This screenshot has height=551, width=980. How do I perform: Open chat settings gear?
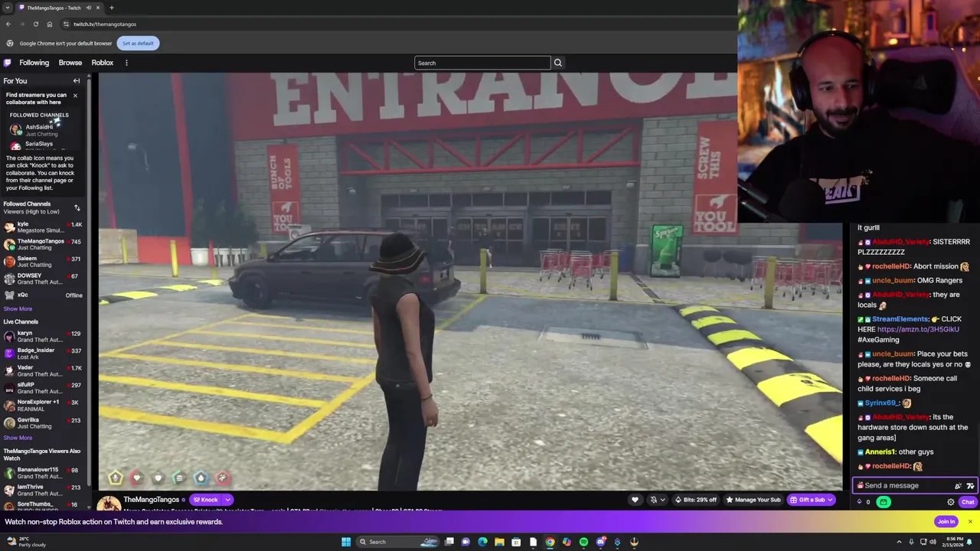[x=951, y=502]
